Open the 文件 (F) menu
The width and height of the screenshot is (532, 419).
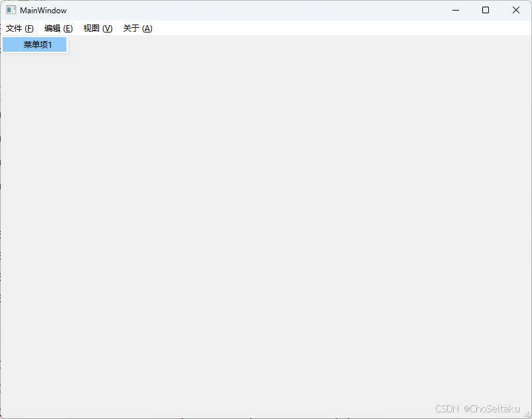(x=20, y=29)
